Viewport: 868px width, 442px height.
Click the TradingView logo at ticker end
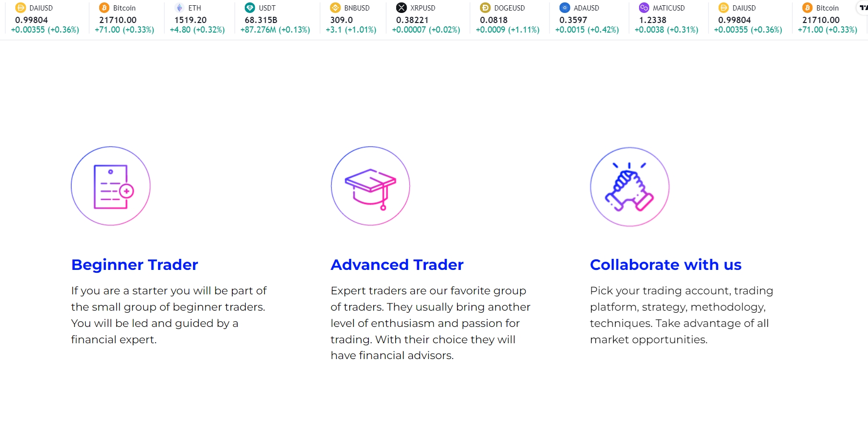[x=863, y=8]
